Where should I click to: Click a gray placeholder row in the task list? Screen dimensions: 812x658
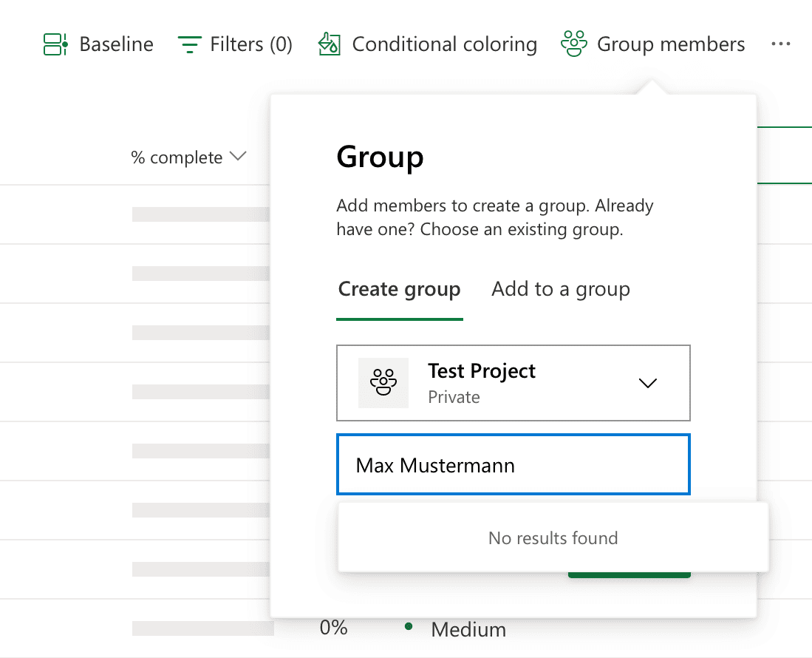200,214
